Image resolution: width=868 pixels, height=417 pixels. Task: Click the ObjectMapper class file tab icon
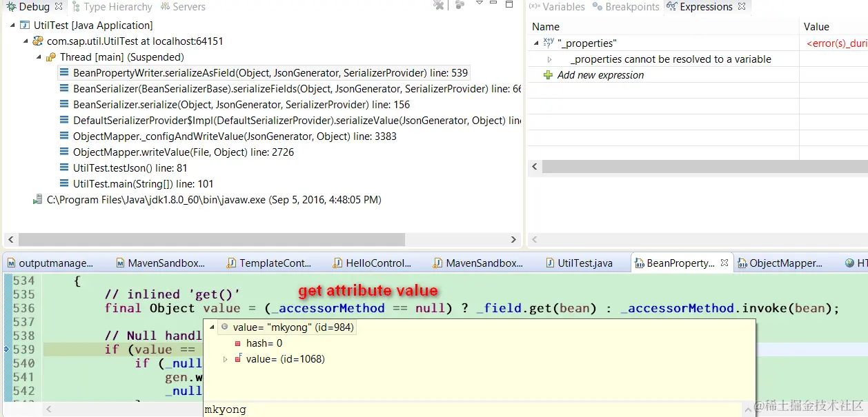pyautogui.click(x=743, y=263)
